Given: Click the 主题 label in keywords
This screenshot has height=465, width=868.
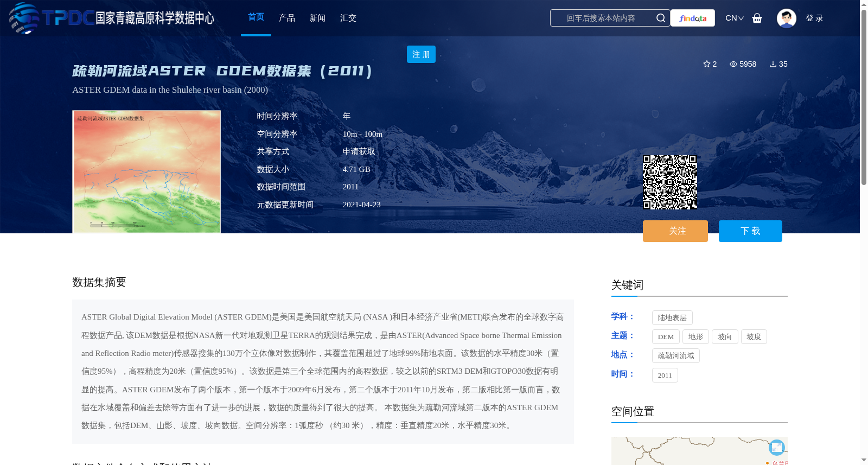Looking at the screenshot, I should pyautogui.click(x=622, y=336).
